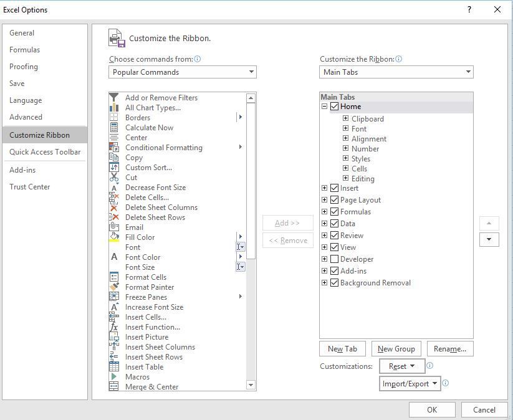The image size is (513, 420).
Task: Expand the Developer tab node
Action: pos(324,259)
